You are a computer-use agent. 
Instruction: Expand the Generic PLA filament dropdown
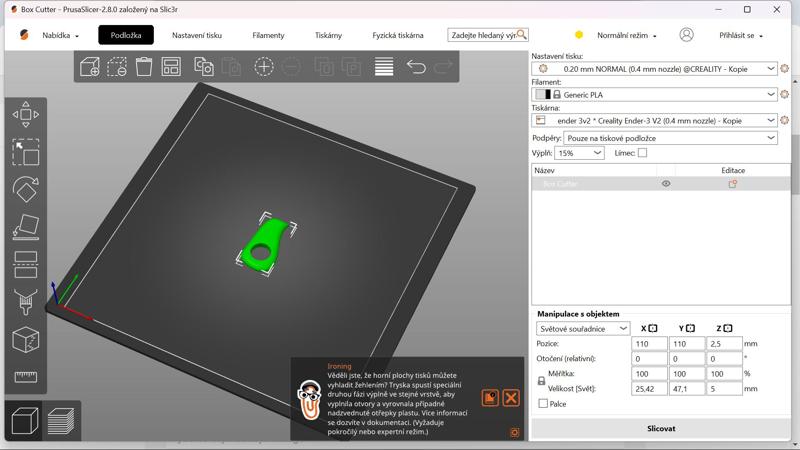pos(771,94)
